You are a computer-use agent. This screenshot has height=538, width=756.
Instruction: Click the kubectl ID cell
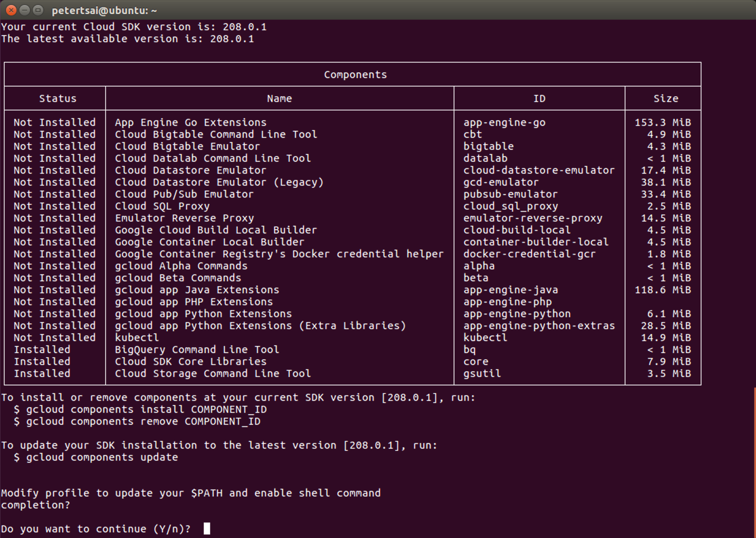[x=485, y=338]
